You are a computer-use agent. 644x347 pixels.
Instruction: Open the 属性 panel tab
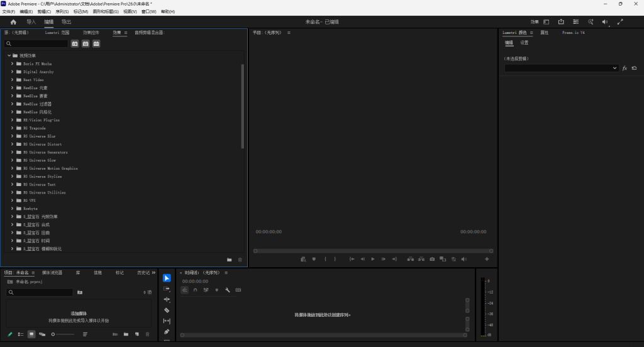tap(544, 33)
